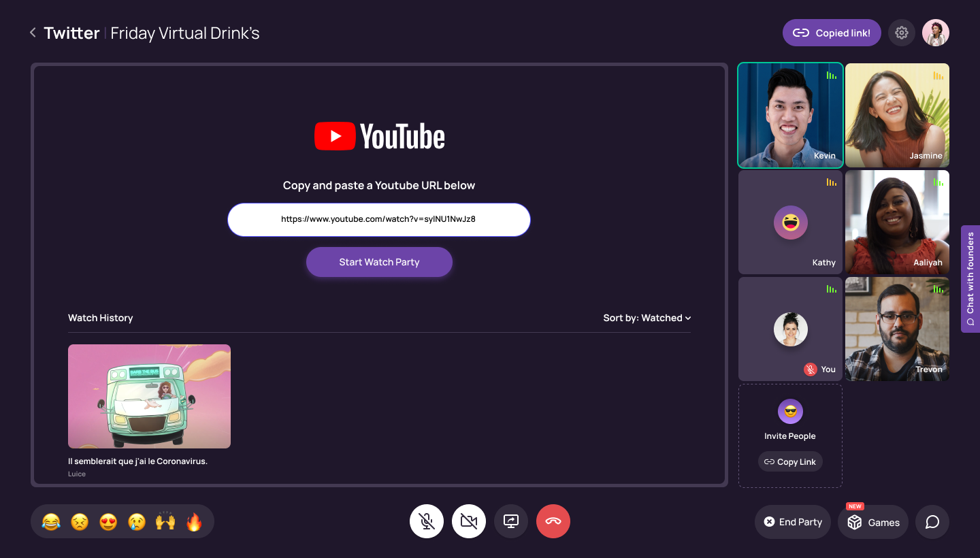980x558 pixels.
Task: Open settings via the gear icon
Action: pos(902,33)
